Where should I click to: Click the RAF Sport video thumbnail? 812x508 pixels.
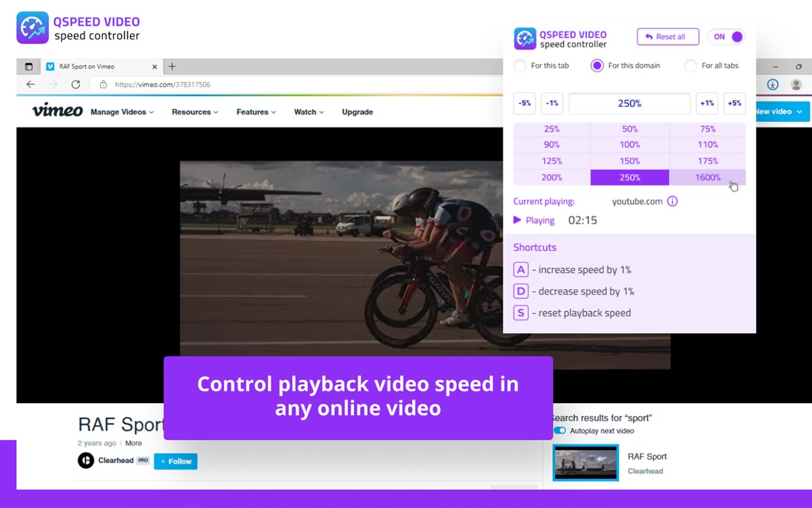click(585, 462)
